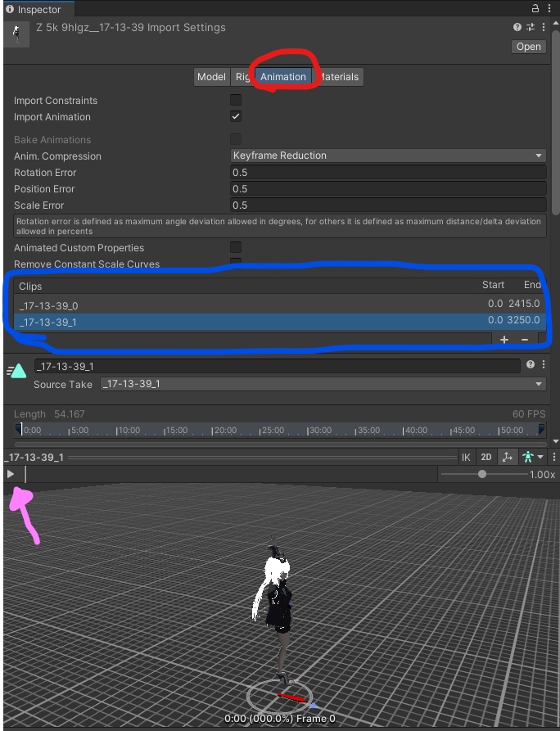Click the Rotation Error value field

tap(388, 172)
